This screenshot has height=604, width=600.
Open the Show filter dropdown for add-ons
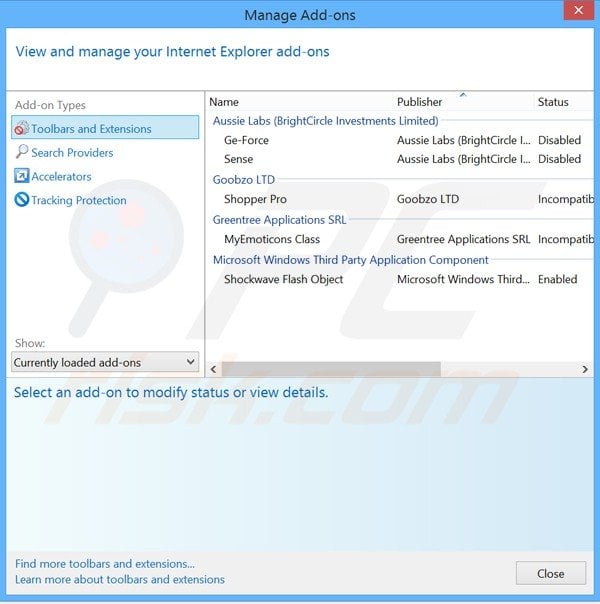click(105, 362)
